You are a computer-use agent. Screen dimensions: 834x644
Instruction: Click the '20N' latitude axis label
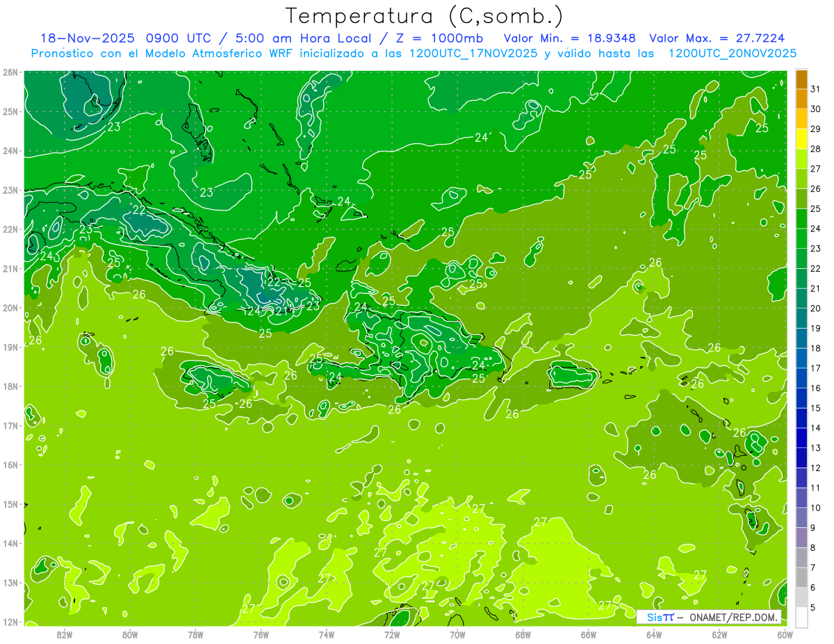pyautogui.click(x=10, y=308)
